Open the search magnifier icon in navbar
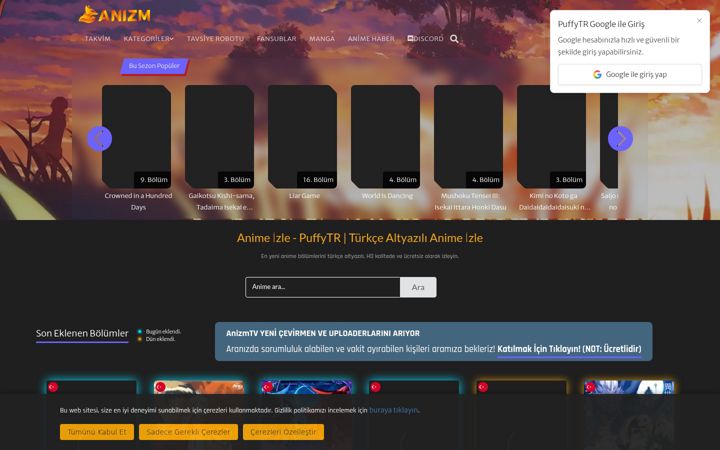Image resolution: width=720 pixels, height=450 pixels. tap(454, 39)
